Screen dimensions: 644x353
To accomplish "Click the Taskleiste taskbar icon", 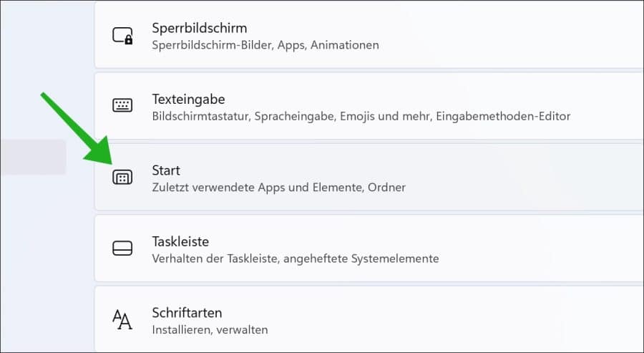I will pyautogui.click(x=122, y=248).
